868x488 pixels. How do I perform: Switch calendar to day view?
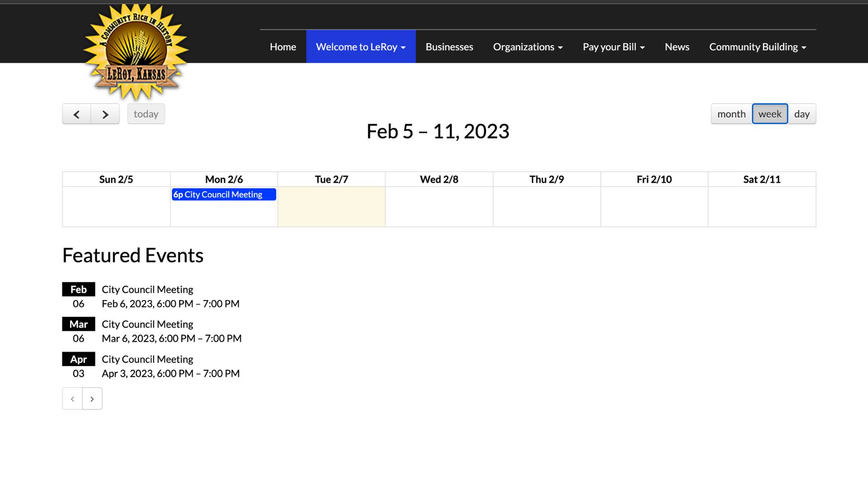click(x=802, y=114)
